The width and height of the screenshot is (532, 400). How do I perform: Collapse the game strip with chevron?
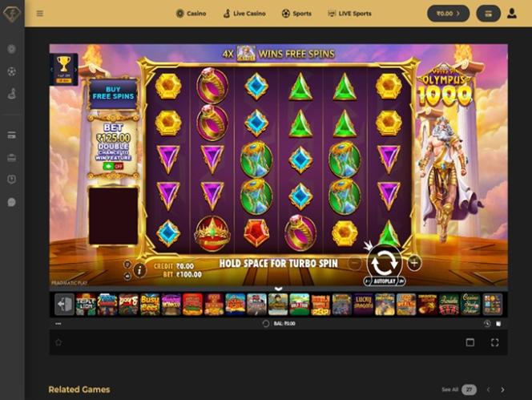click(278, 289)
